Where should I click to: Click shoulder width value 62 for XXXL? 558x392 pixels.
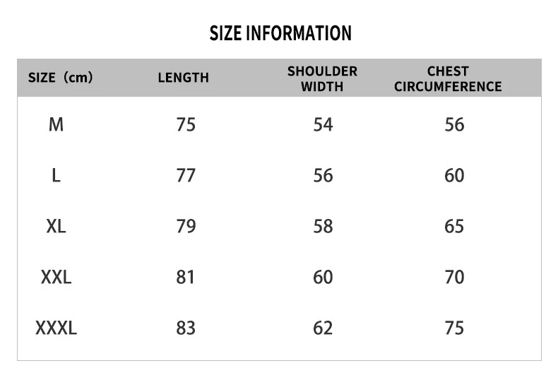[323, 328]
